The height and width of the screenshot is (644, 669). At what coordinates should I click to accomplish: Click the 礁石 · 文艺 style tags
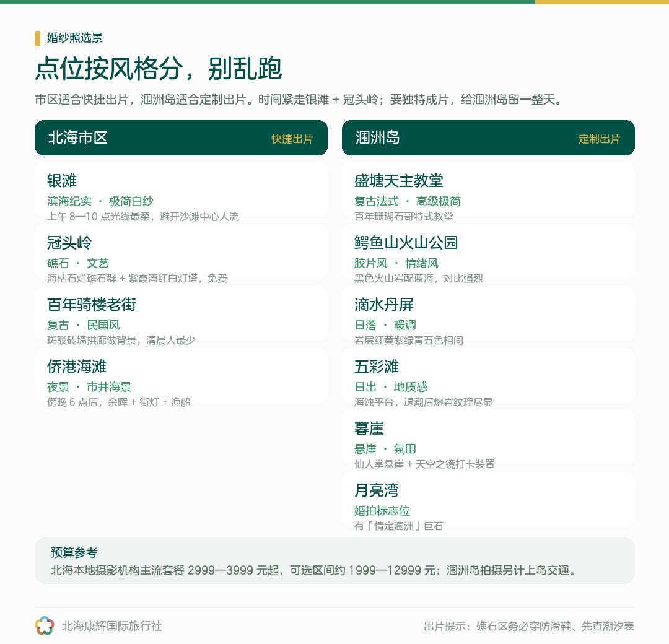[78, 263]
